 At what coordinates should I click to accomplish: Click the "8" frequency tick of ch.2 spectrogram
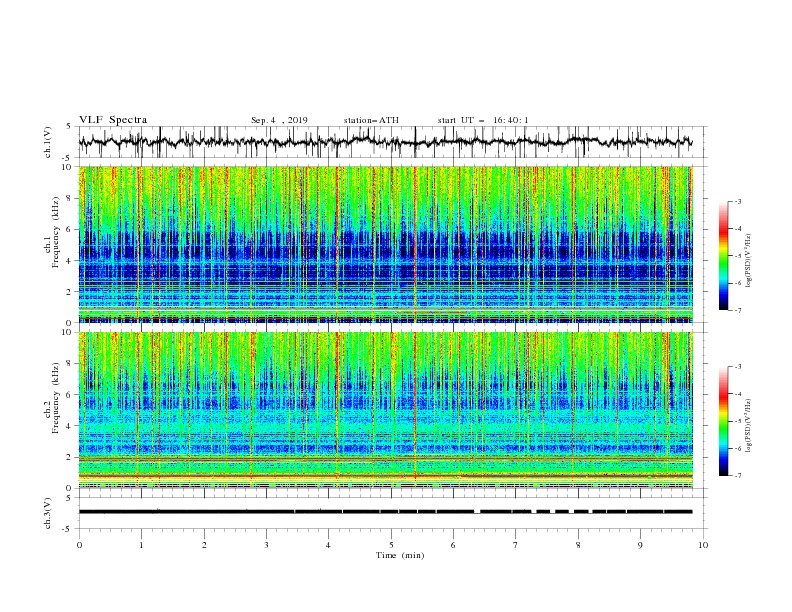70,364
